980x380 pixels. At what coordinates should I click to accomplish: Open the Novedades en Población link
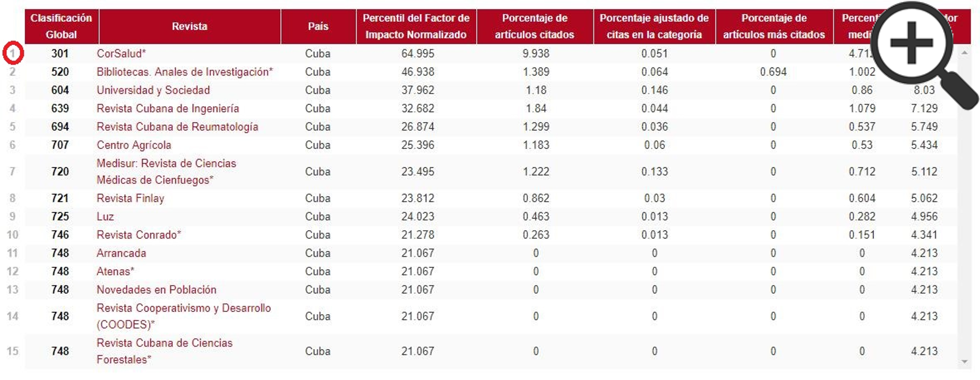point(156,290)
